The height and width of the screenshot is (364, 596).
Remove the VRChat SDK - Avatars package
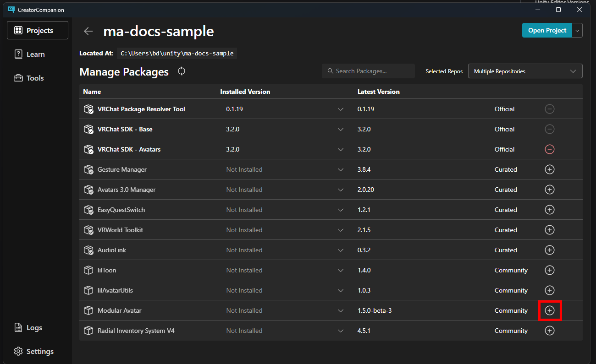(x=549, y=149)
